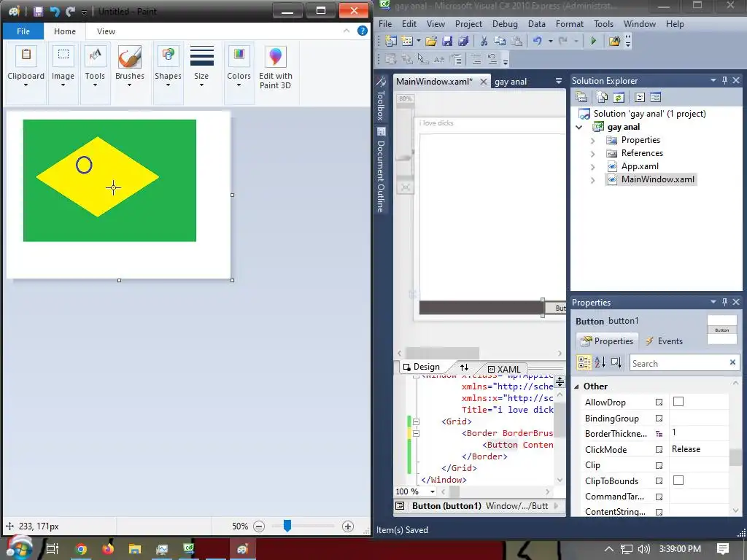Open the Size line thickness dropdown
This screenshot has height=560, width=747.
[x=201, y=67]
